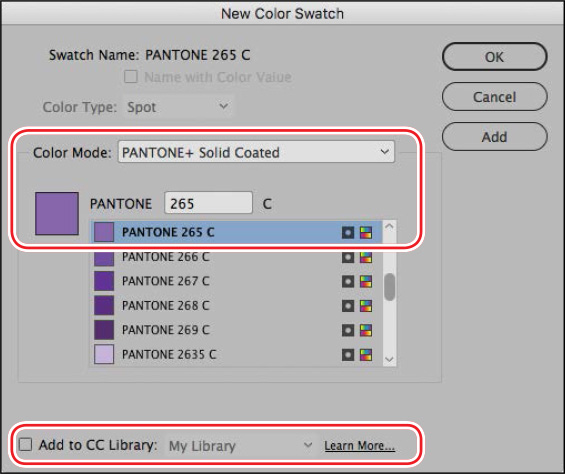Click the Swatch Name value PANTONE 265 C
565x474 pixels.
point(197,55)
